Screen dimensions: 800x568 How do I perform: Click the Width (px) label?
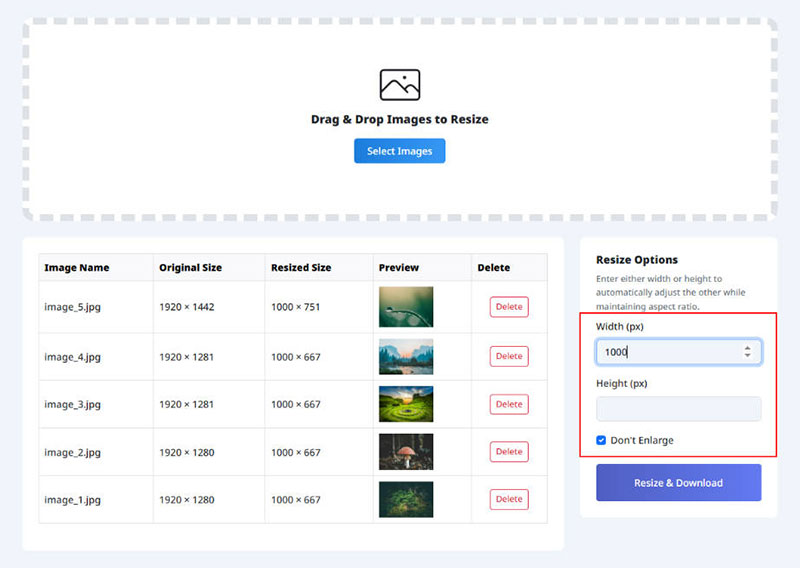(x=619, y=327)
